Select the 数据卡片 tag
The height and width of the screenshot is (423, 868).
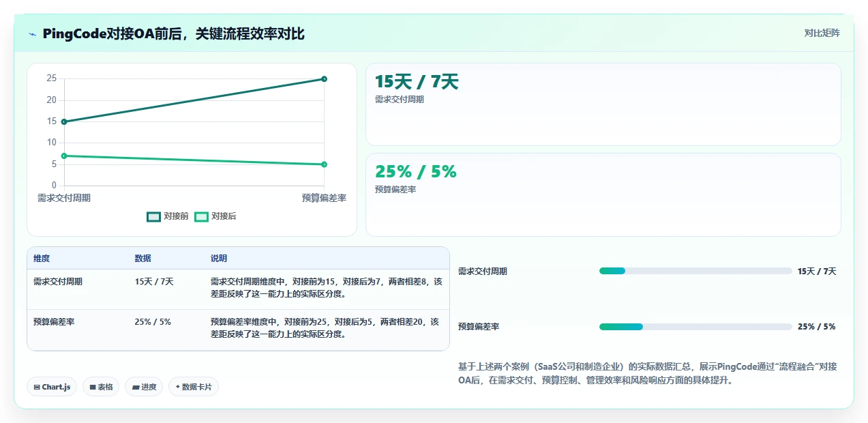click(x=194, y=387)
